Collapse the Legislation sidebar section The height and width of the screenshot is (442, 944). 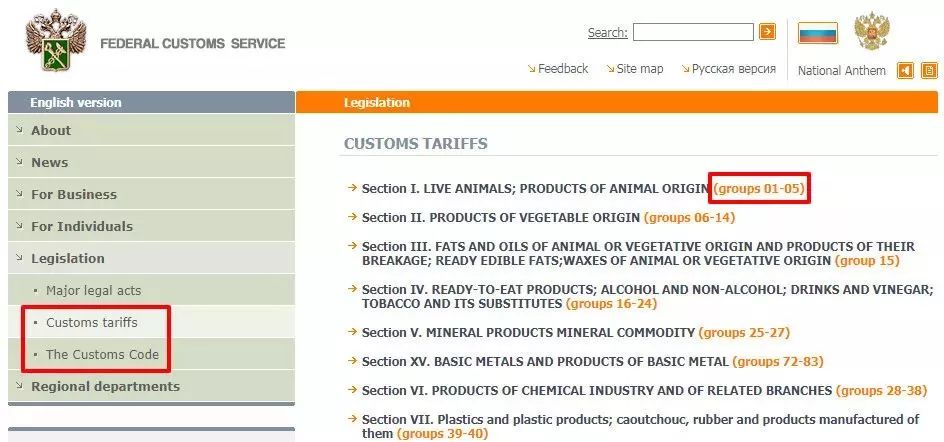coord(151,258)
